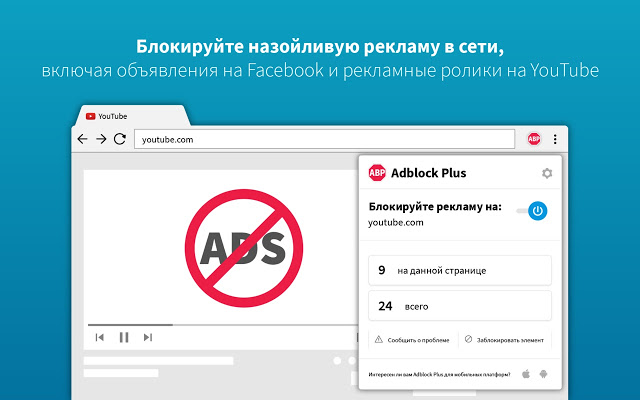
Task: Click the crossed-out ADS video image
Action: click(x=244, y=248)
